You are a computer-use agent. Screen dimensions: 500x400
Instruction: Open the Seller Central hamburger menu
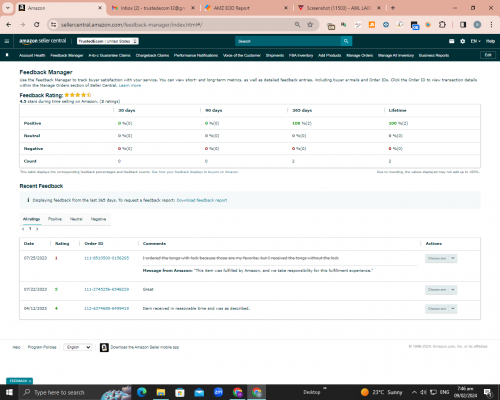pos(7,41)
